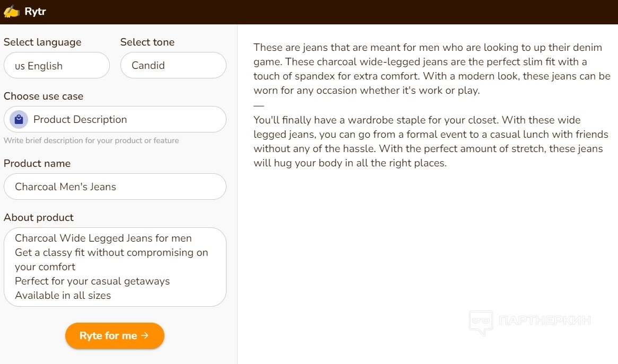Click the About product label
Viewport: 618px width, 364px height.
point(39,218)
